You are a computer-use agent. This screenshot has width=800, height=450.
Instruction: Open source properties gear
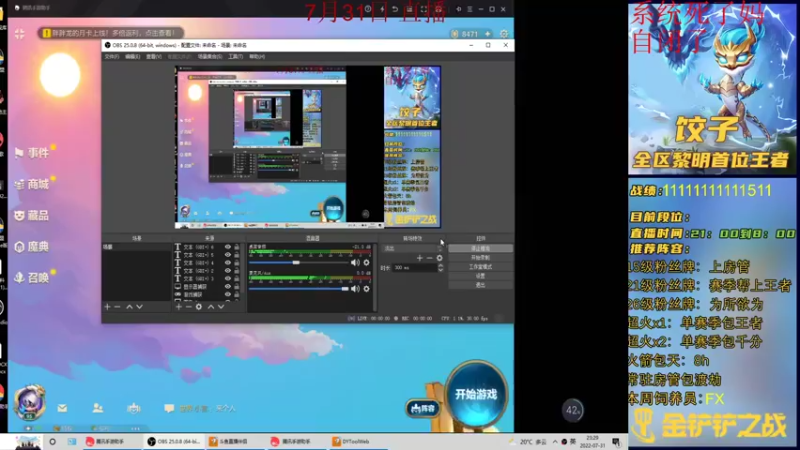coord(199,307)
